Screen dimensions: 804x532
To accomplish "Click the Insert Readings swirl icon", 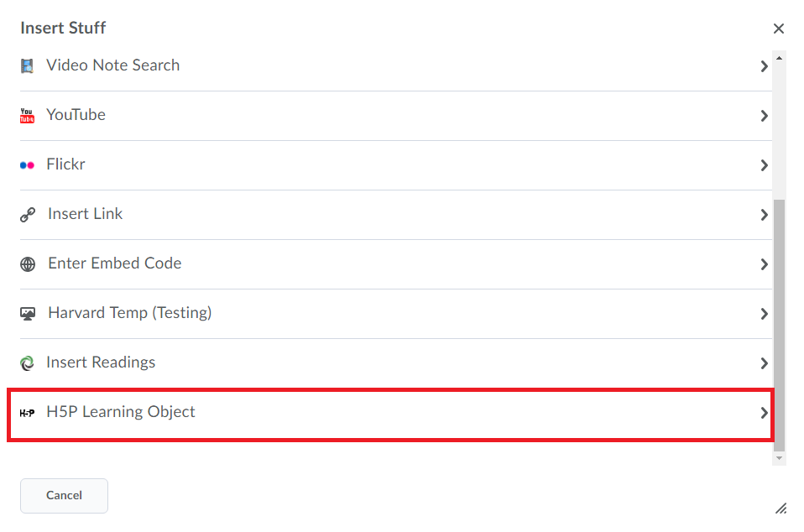I will [27, 363].
